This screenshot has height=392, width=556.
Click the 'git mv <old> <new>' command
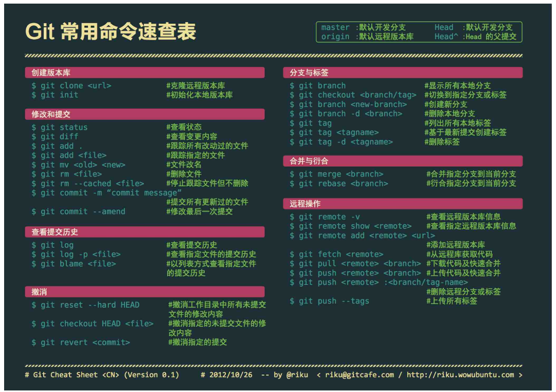[78, 165]
